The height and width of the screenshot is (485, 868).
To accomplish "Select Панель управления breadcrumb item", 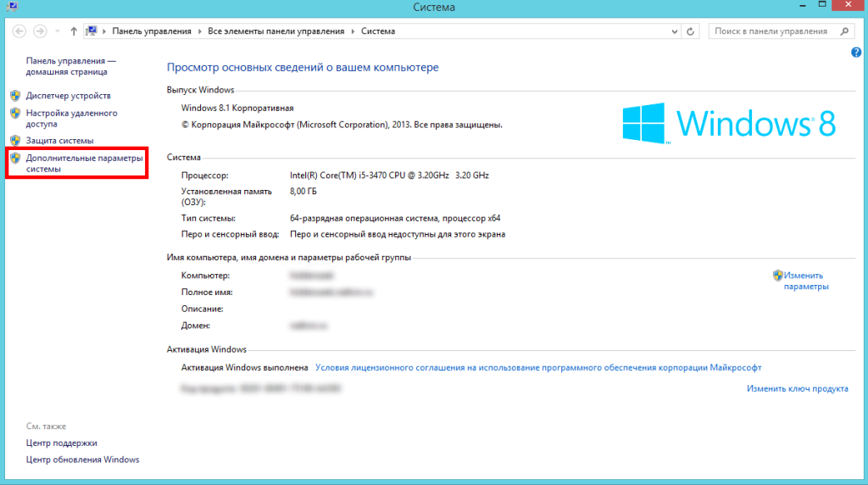I will coord(153,31).
